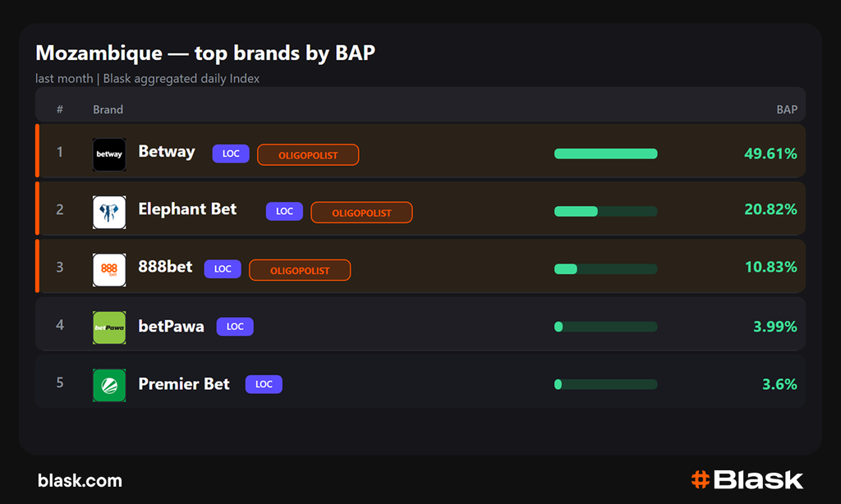Click the 49.61% BAP value
This screenshot has width=841, height=504.
click(770, 153)
